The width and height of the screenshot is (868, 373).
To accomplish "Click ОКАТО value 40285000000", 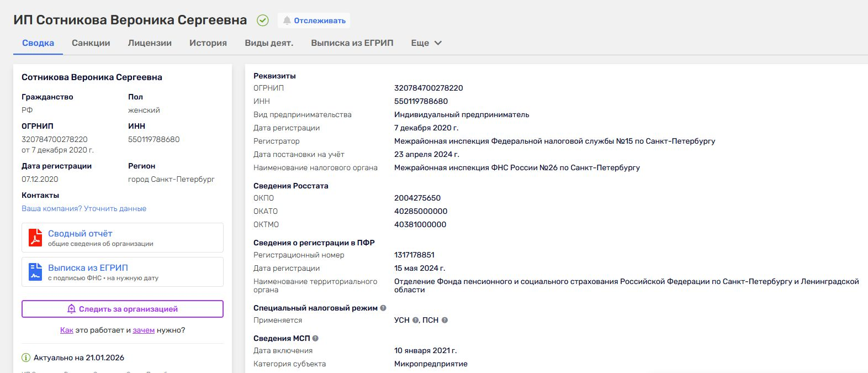I will (x=421, y=211).
